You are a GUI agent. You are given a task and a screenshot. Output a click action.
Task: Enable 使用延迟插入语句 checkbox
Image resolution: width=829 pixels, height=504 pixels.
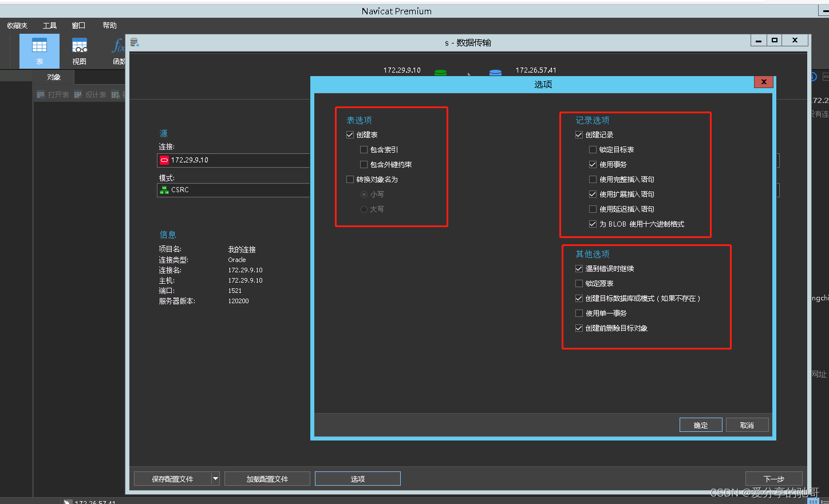point(593,209)
